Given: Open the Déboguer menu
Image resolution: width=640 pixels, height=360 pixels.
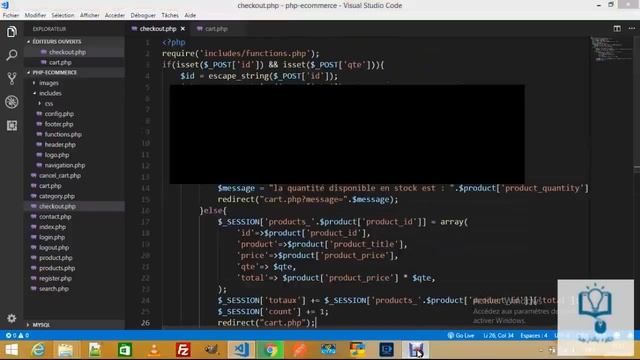Looking at the screenshot, I should (x=143, y=15).
